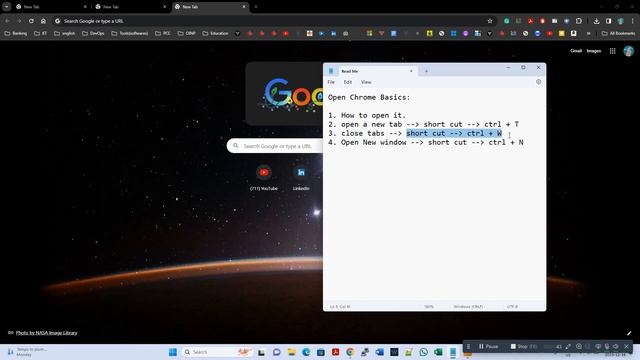This screenshot has height=360, width=640.
Task: Open Chrome tab search dropdown
Action: click(x=7, y=7)
